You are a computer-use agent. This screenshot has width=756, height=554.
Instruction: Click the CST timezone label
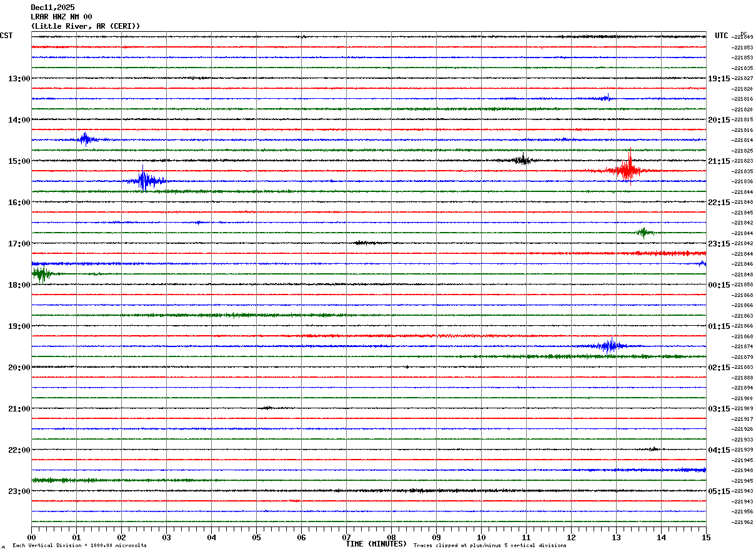pos(6,36)
